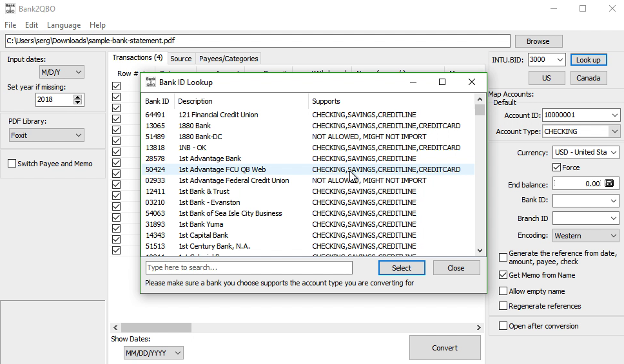The image size is (624, 364).
Task: Click the horizontal scrollbar left arrow
Action: [115, 327]
